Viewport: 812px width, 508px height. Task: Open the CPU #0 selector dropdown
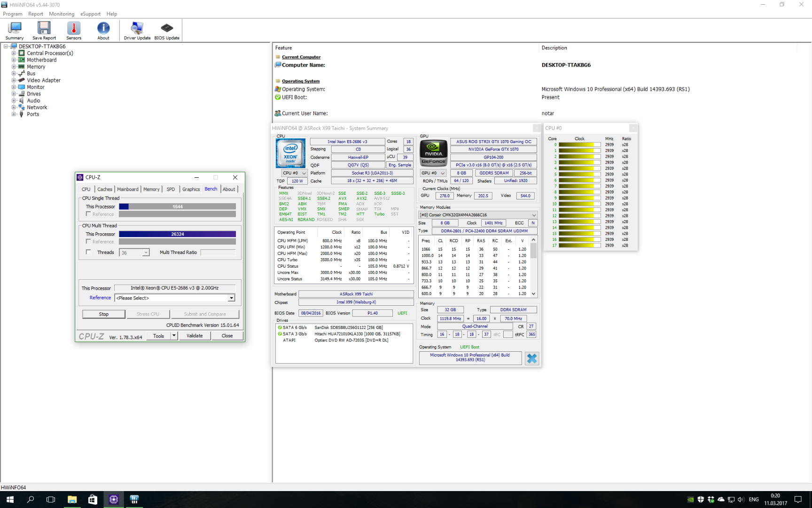(x=294, y=173)
